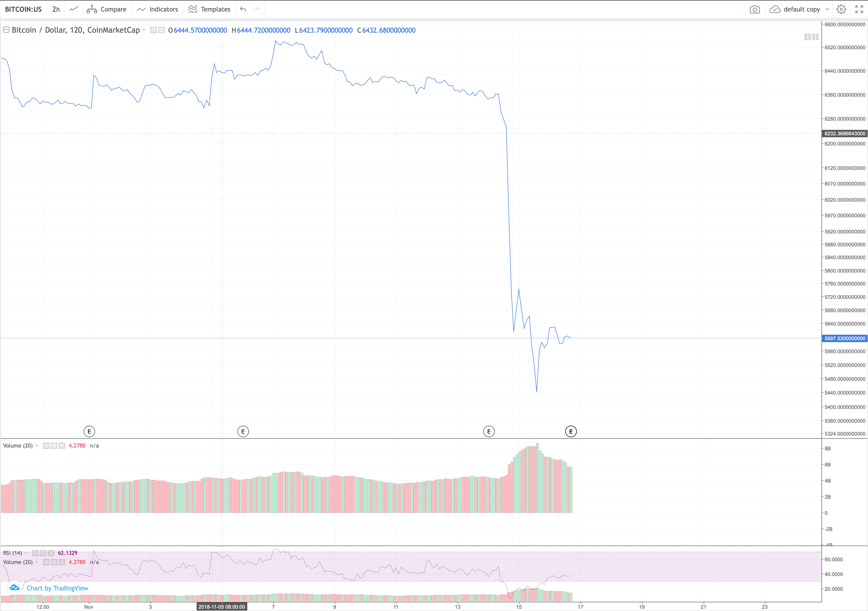Change the BITCOIN:US symbol
The height and width of the screenshot is (611, 868).
(x=23, y=9)
